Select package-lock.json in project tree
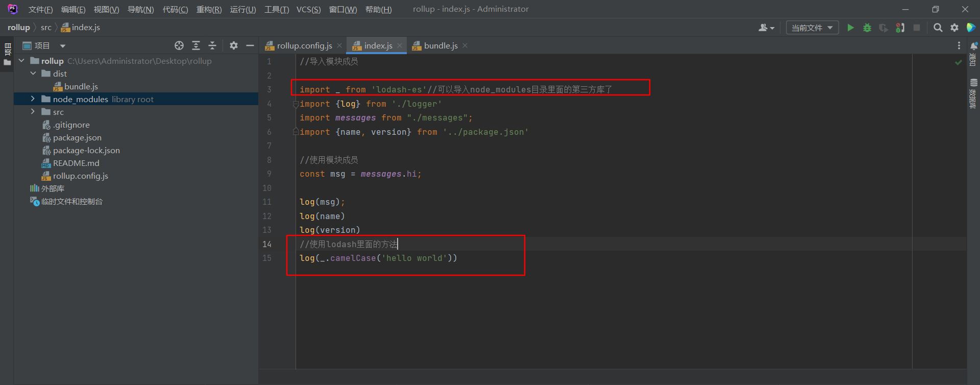 (x=81, y=150)
